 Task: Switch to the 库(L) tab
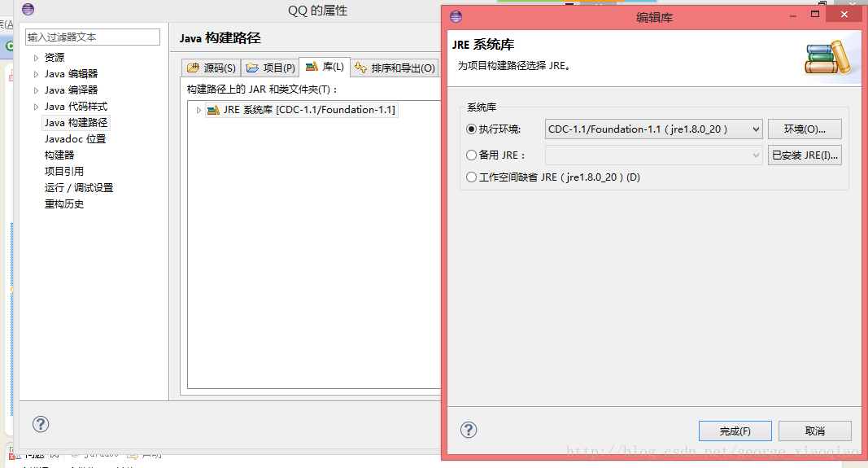tap(325, 67)
